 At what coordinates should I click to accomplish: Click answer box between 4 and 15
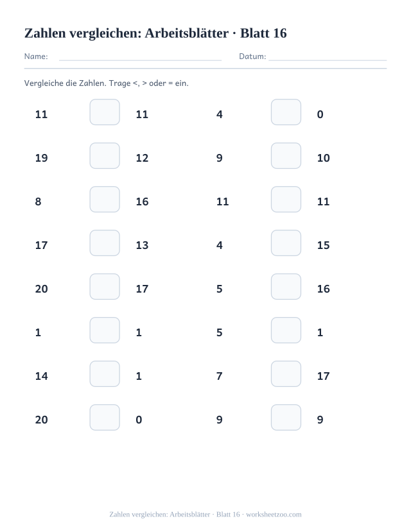(286, 243)
